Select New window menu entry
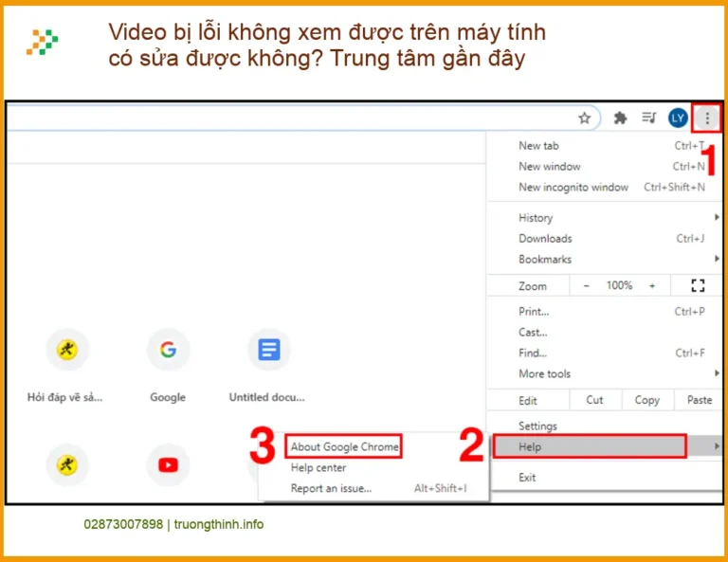Viewport: 728px width, 562px height. [x=605, y=166]
